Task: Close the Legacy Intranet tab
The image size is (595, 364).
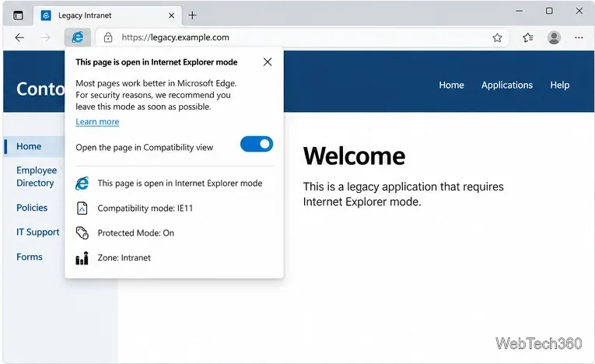Action: pyautogui.click(x=171, y=16)
